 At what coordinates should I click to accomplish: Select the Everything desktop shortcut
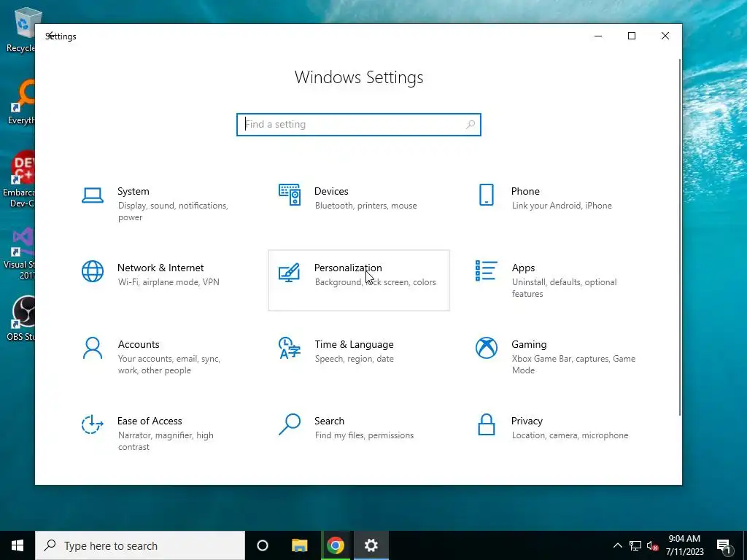[21, 102]
